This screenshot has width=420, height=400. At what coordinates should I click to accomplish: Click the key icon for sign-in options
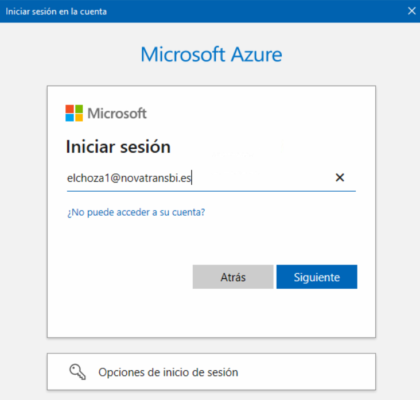coord(77,372)
